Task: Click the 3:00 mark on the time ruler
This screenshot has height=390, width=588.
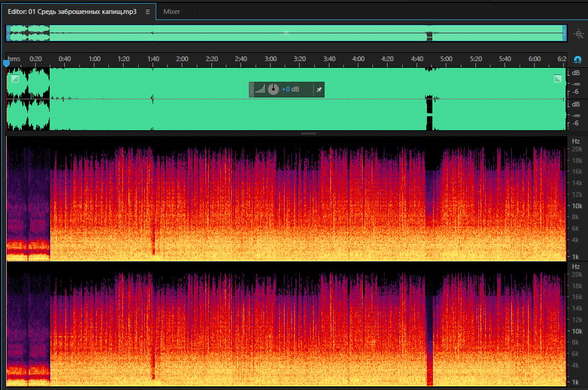Action: click(x=270, y=59)
